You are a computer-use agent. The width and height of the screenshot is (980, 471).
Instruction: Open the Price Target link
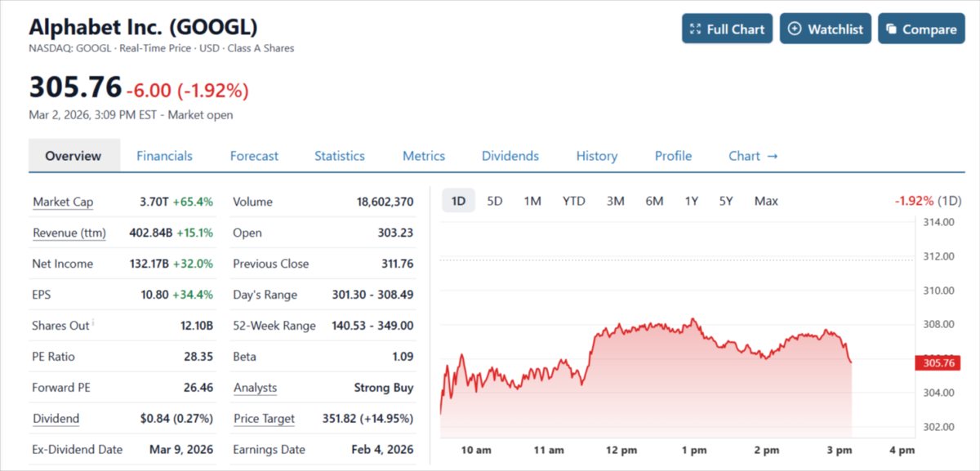(x=264, y=418)
